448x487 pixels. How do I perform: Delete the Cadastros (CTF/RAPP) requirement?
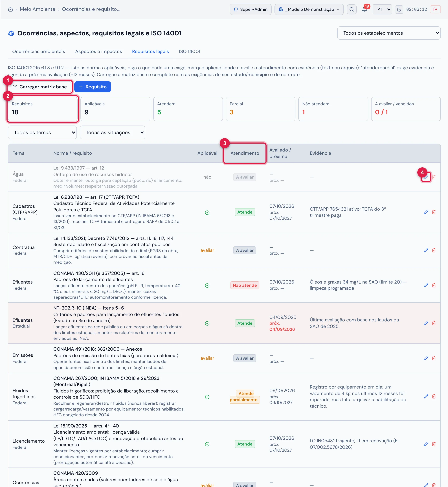coord(434,212)
